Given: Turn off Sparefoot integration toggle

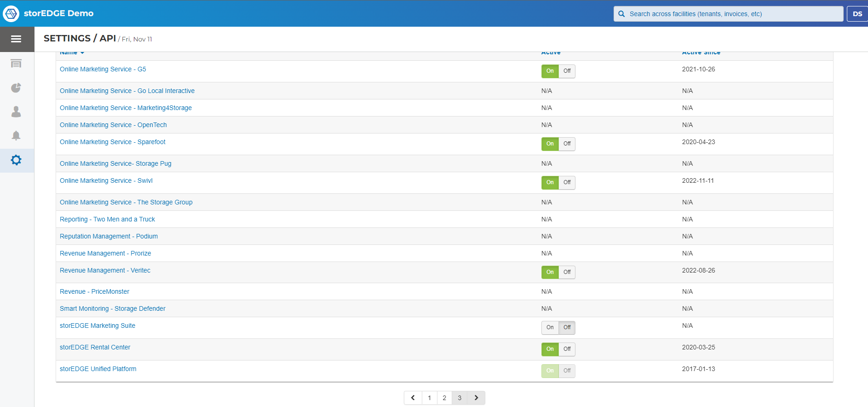Looking at the screenshot, I should point(567,144).
